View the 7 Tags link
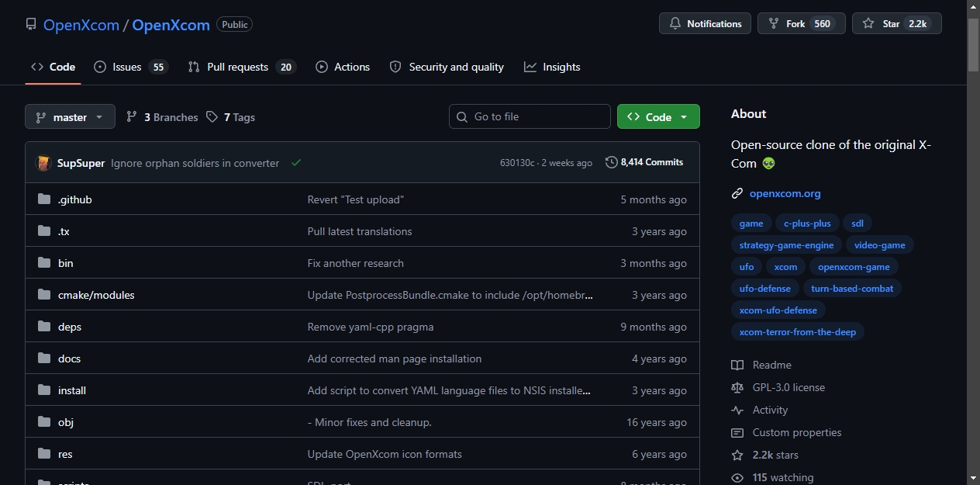Image resolution: width=980 pixels, height=485 pixels. pos(230,117)
